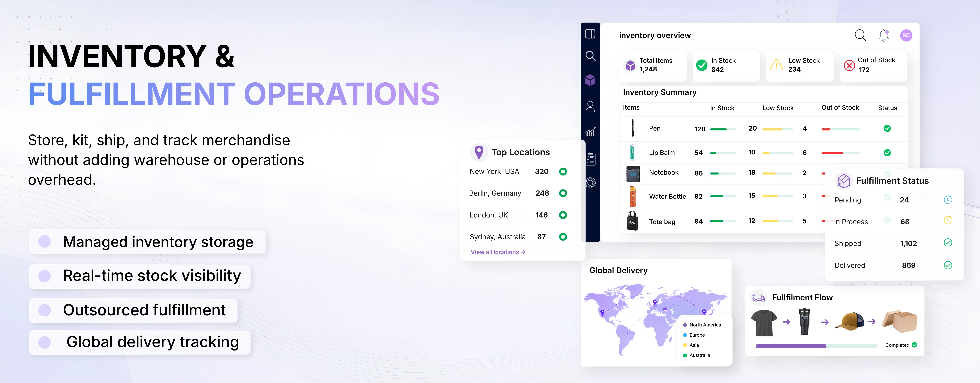Open the SC account avatar

(906, 35)
